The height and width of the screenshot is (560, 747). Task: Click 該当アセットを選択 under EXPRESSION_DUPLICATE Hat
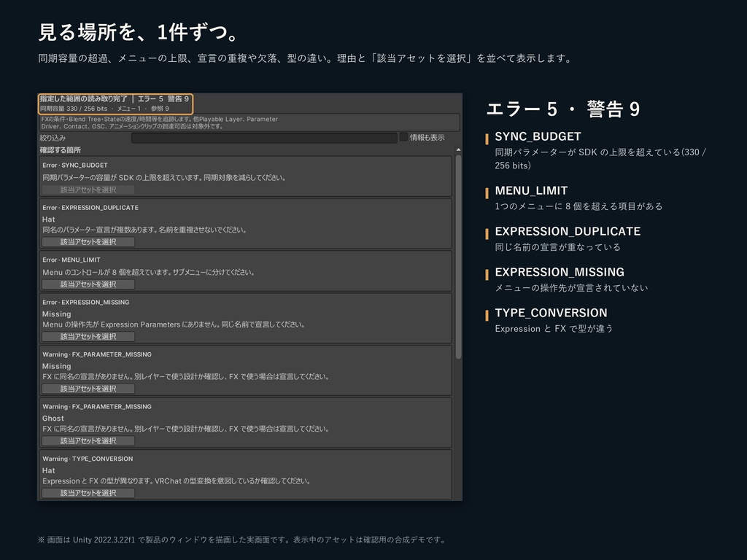coord(88,242)
